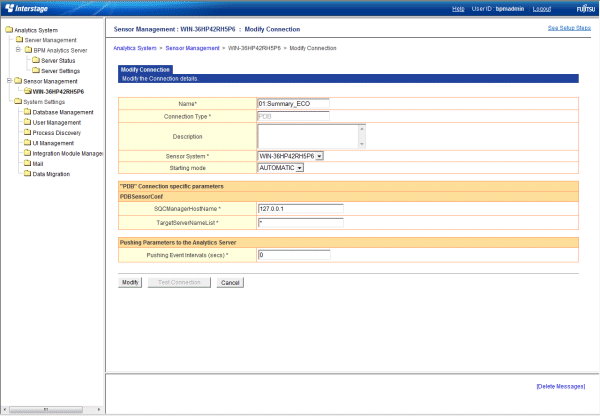Open the Mail tree item
The height and width of the screenshot is (416, 600).
[x=38, y=164]
